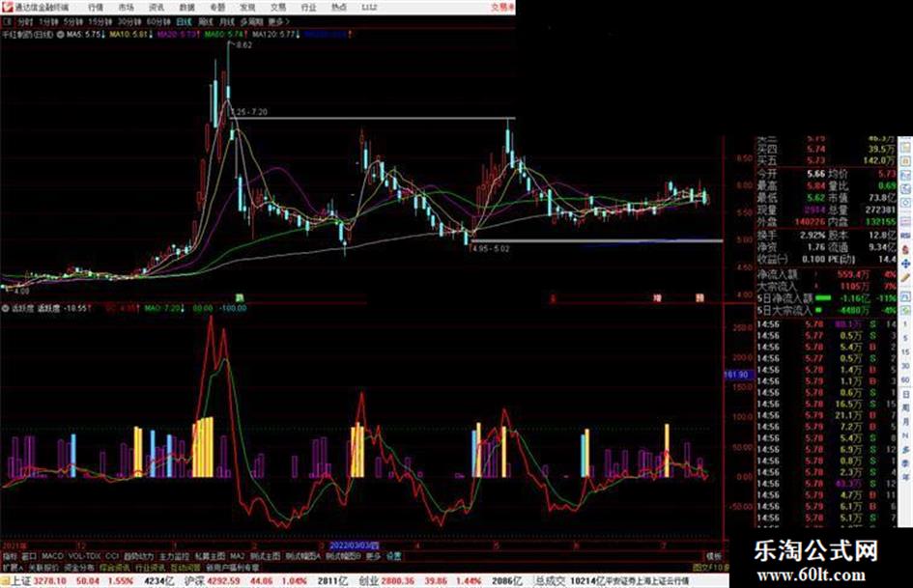Click the 沪深 index value in status bar

point(223,581)
